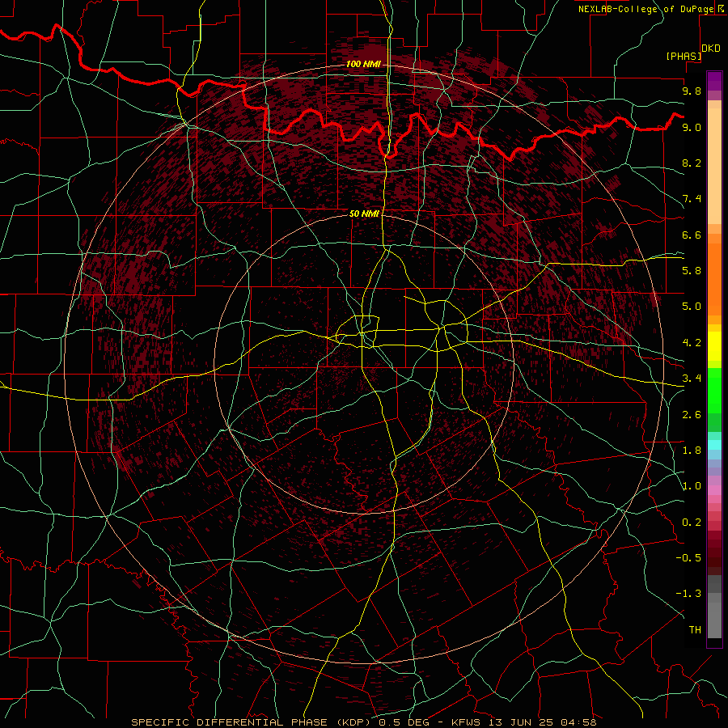Image resolution: width=728 pixels, height=728 pixels.
Task: Select the 2.6 scale value
Action: pos(692,415)
